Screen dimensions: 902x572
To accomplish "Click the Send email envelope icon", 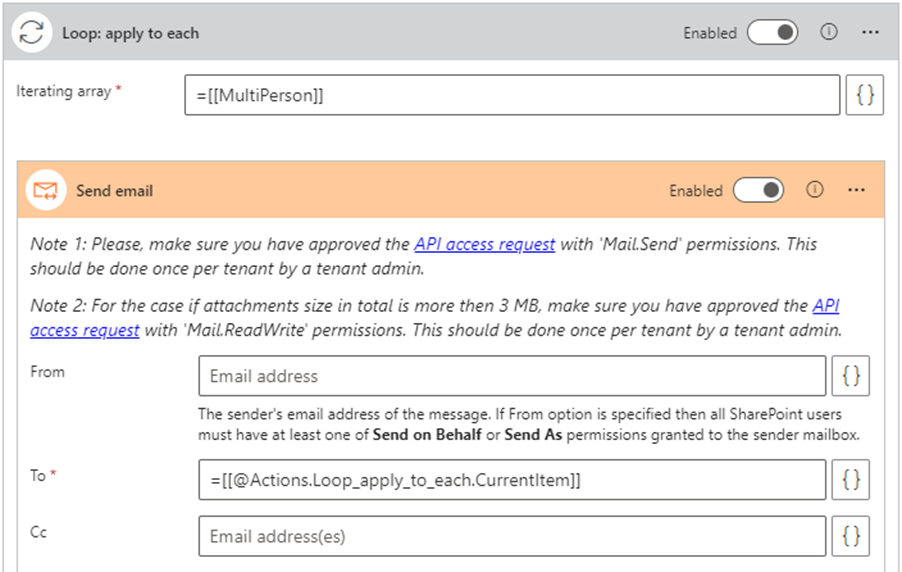I will click(45, 190).
